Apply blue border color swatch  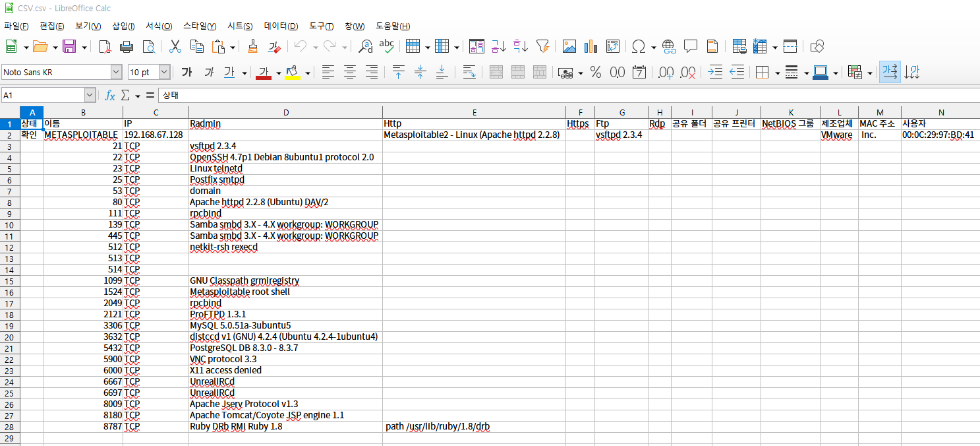point(821,72)
